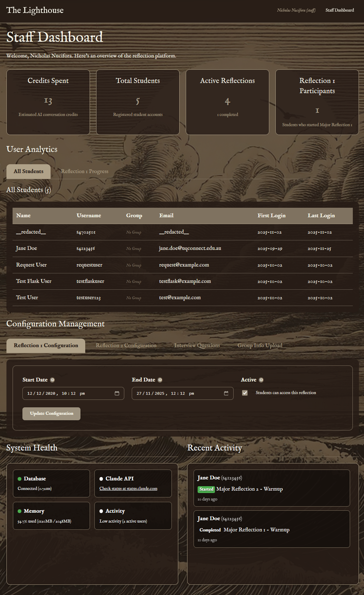Image resolution: width=364 pixels, height=595 pixels.
Task: Click the End Date info icon
Action: [160, 380]
